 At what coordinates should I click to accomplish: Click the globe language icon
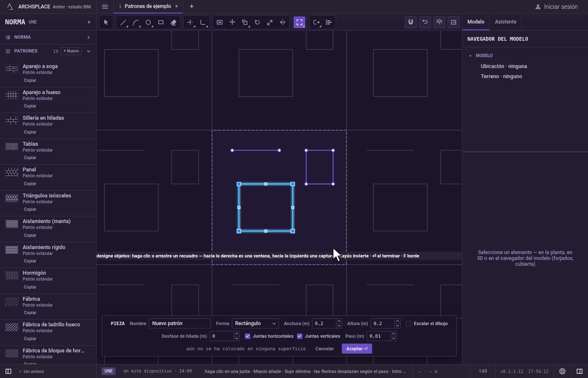[x=562, y=371]
